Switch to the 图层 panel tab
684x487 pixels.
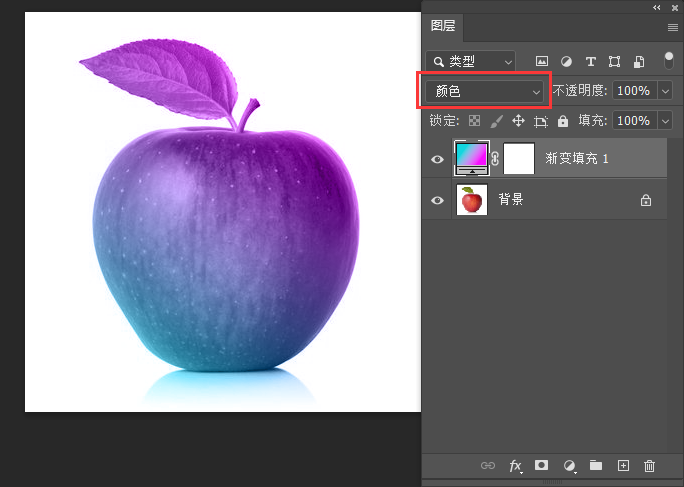click(x=443, y=26)
